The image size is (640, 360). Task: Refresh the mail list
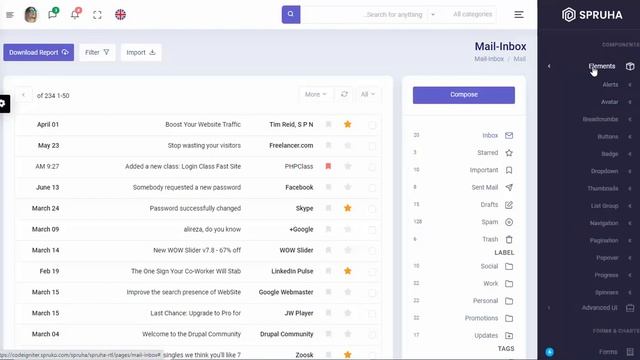[x=344, y=94]
